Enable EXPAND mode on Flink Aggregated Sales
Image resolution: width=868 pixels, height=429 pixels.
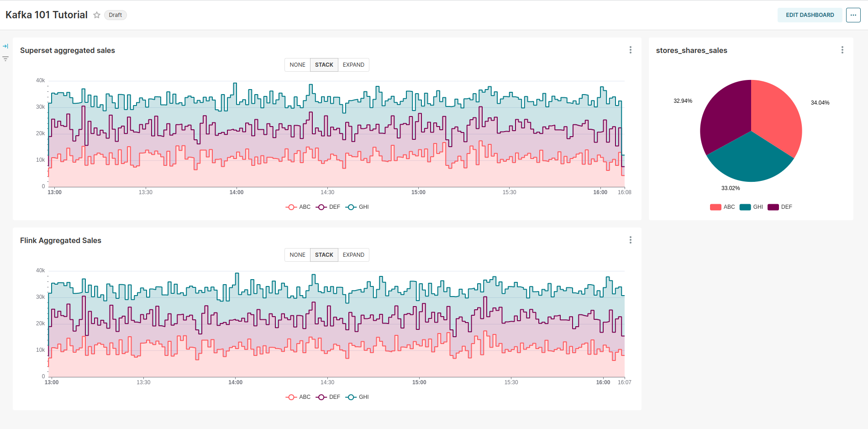[x=353, y=254]
